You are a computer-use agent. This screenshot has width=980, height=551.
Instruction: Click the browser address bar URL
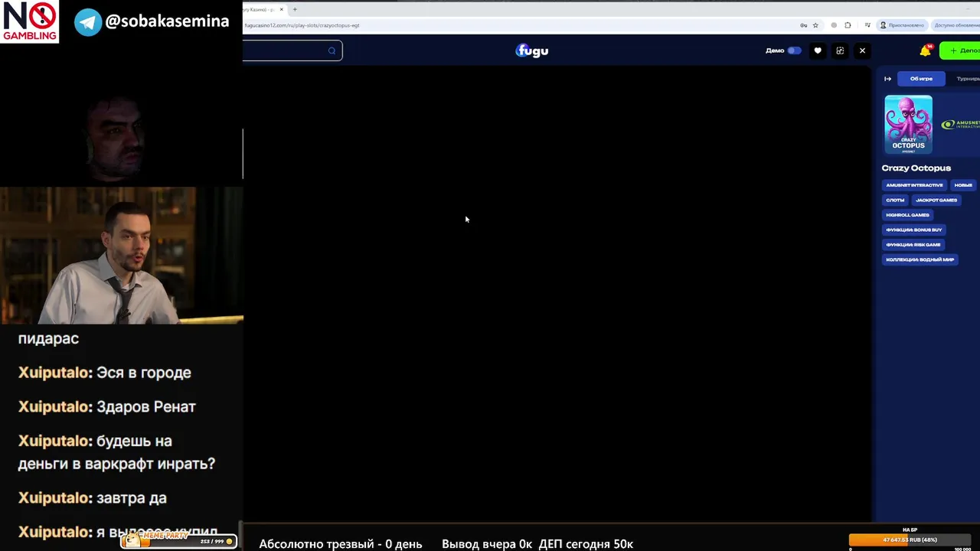coord(302,25)
